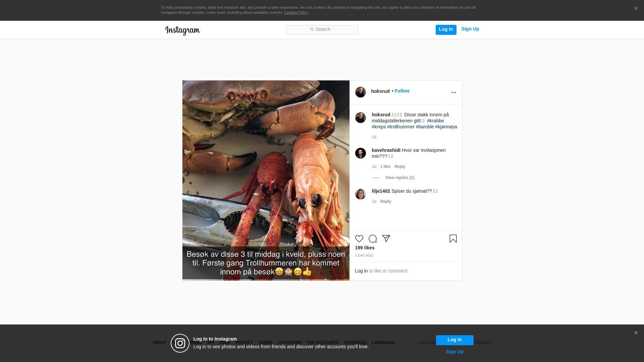
Task: Open the PRIVACY footer link
Action: [x=244, y=343]
